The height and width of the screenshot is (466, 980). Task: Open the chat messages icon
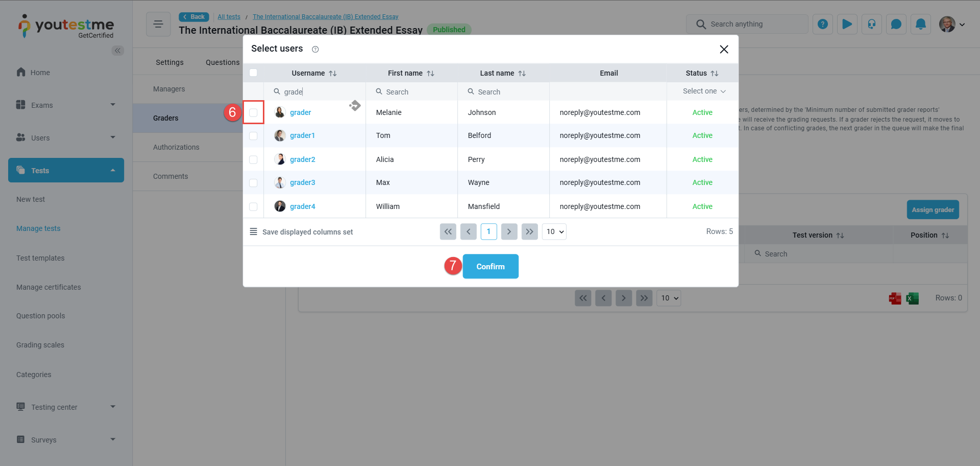[896, 24]
